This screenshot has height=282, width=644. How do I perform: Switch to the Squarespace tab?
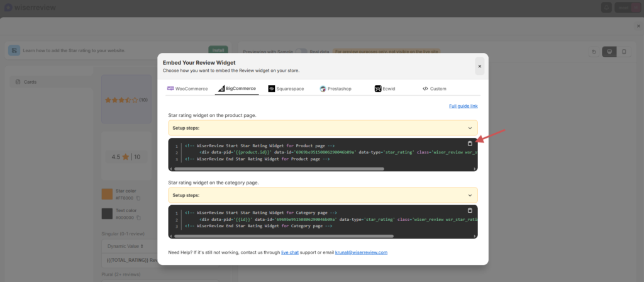286,89
